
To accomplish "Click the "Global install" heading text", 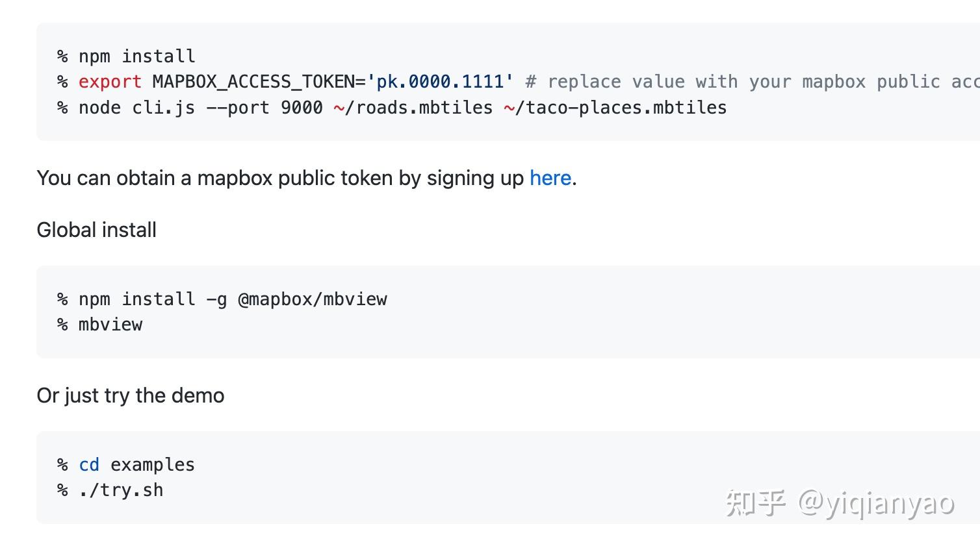I will (97, 230).
